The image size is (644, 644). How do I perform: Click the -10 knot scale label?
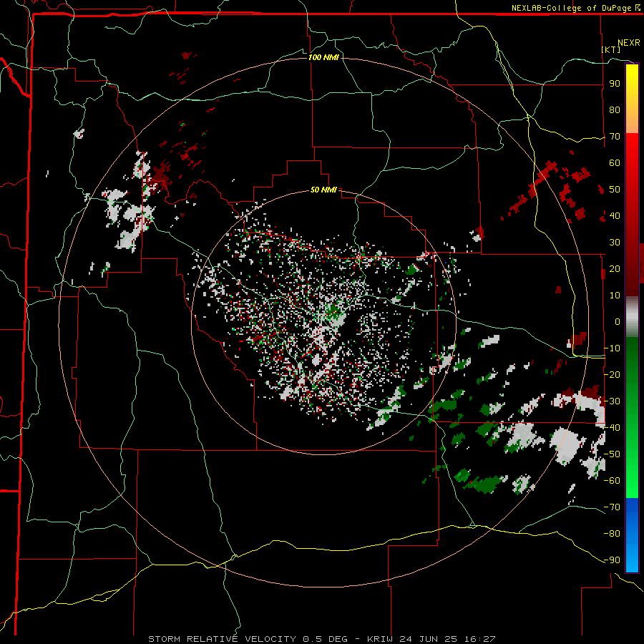pos(613,348)
